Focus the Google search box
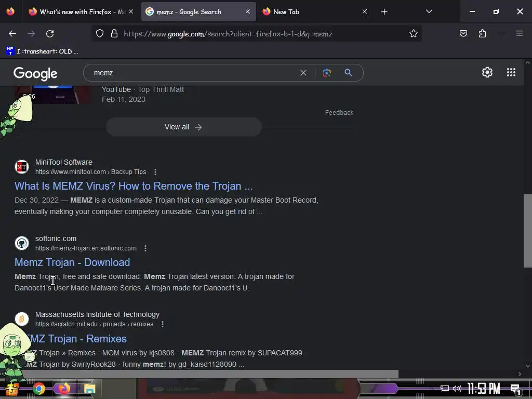Screen dimensions: 532x399 pos(195,73)
